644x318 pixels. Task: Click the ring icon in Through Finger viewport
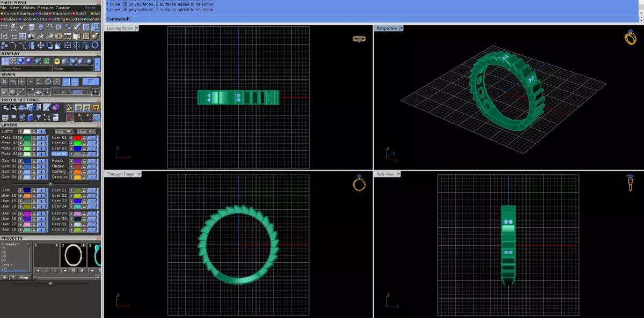pos(359,184)
